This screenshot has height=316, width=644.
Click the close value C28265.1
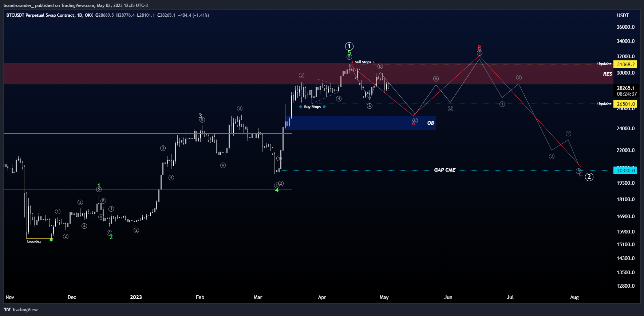pyautogui.click(x=166, y=15)
